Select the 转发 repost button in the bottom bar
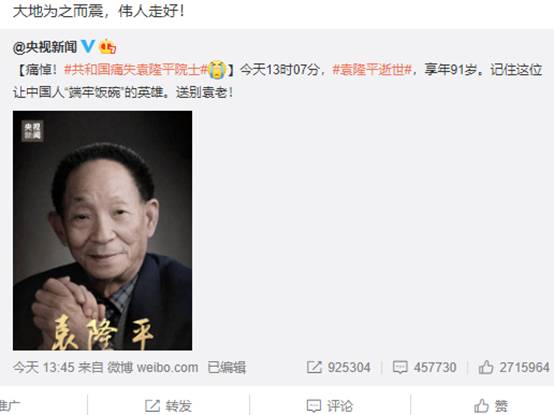This screenshot has height=415, width=554. click(169, 406)
